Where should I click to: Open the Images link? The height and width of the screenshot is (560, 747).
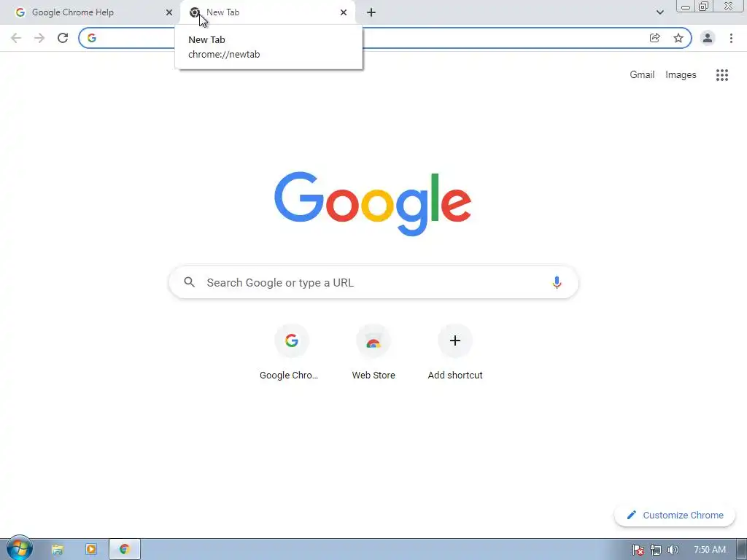(x=681, y=75)
